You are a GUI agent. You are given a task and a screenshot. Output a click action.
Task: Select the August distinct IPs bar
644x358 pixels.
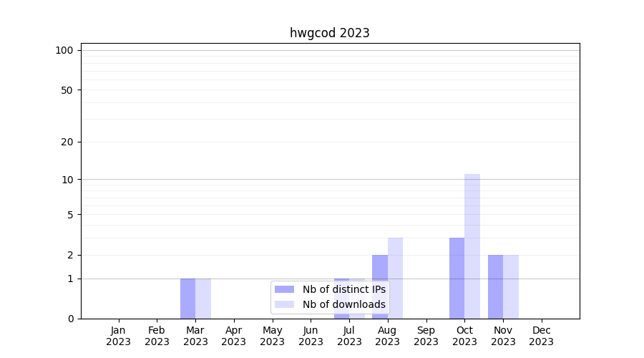379,286
